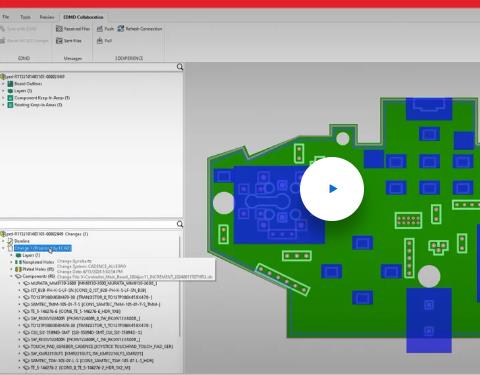Expand the Plated Holes node

tap(11, 269)
